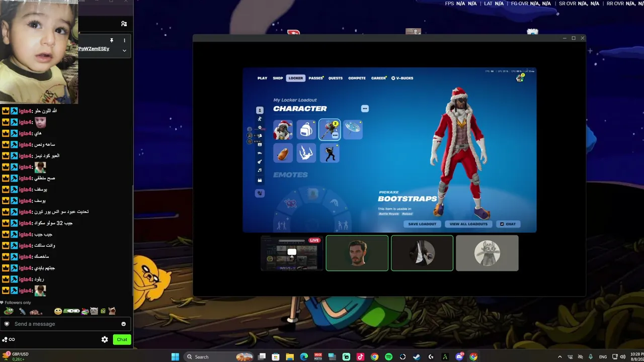Open Discord from the taskbar

(459, 357)
